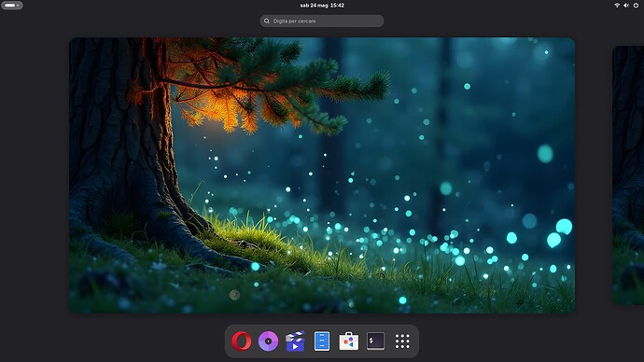Open the blue file cabinet Files app
Viewport: 644px width, 362px height.
[322, 341]
